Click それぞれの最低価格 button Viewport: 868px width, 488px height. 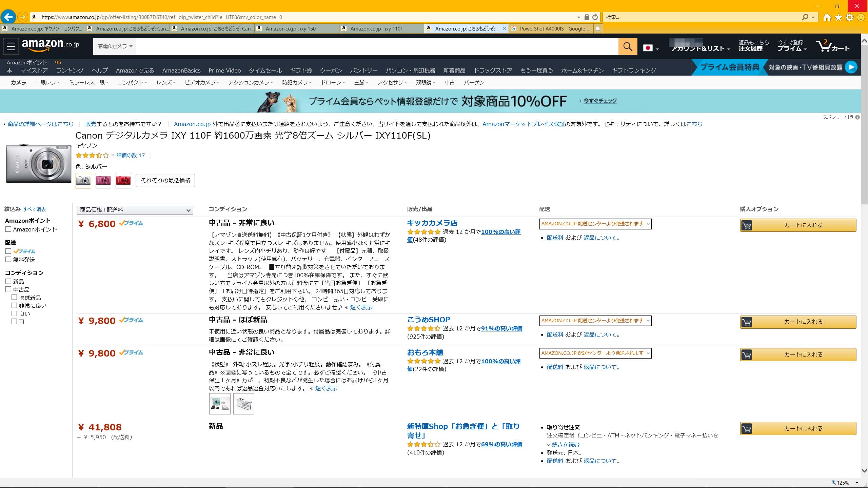[165, 180]
